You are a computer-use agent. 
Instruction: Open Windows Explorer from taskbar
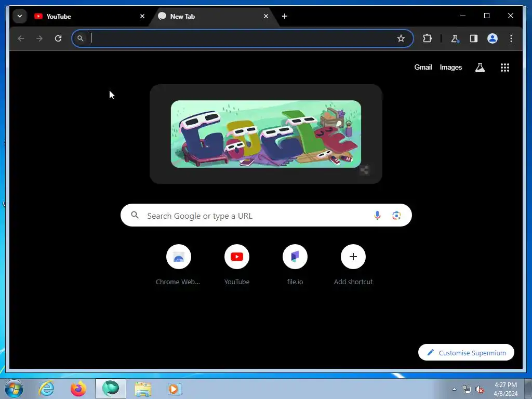click(143, 389)
